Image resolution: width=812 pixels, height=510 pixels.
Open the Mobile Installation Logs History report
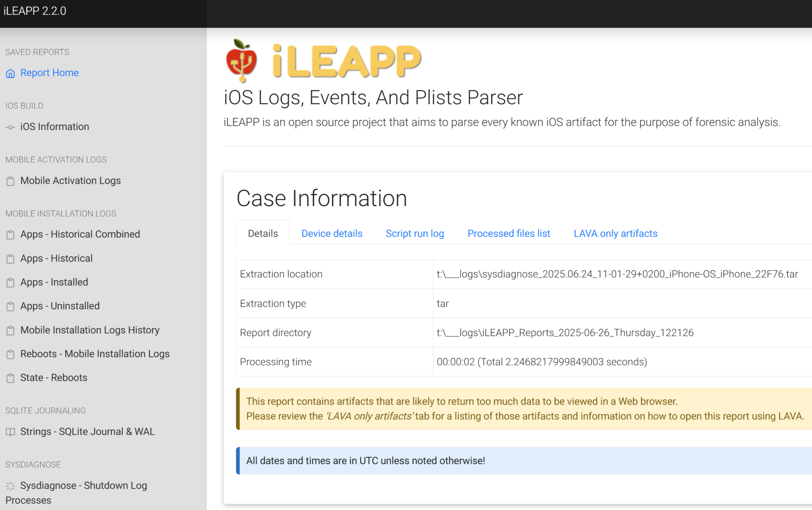90,330
